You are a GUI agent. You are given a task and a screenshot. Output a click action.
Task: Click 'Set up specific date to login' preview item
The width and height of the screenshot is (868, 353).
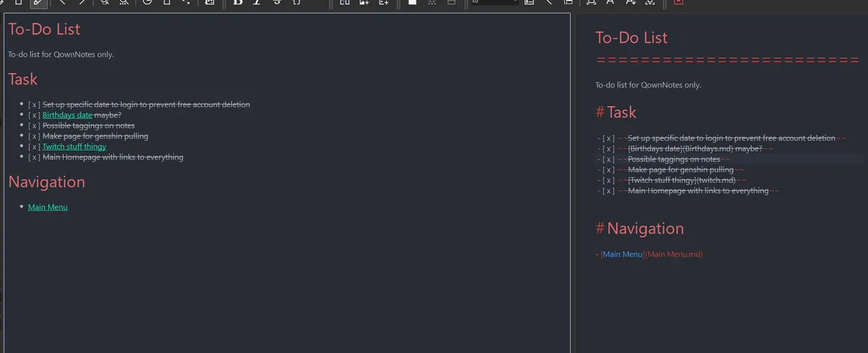tap(146, 104)
